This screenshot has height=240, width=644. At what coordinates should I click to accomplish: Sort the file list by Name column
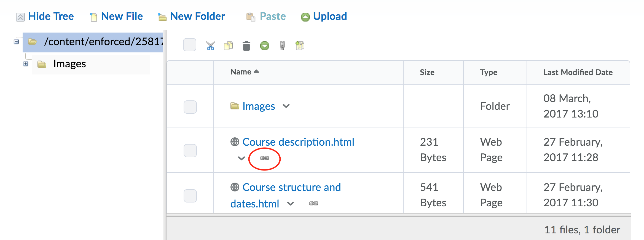click(241, 72)
